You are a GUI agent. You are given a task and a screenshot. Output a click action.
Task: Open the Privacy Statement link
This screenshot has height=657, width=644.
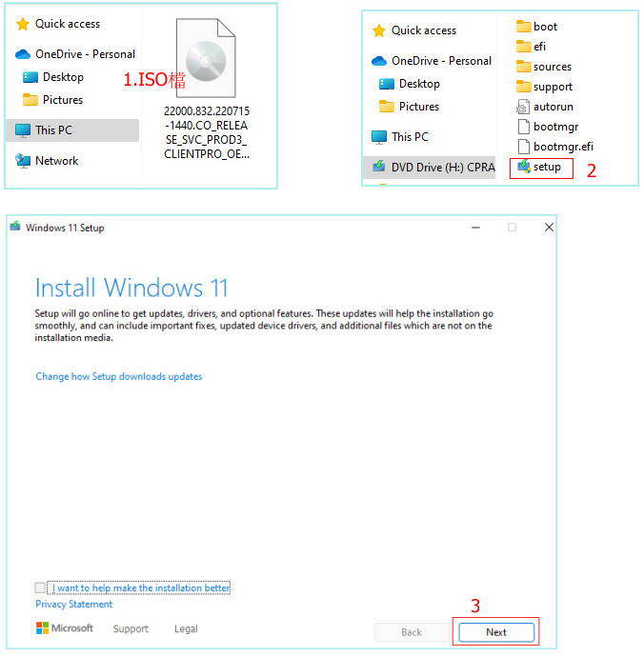pos(73,605)
